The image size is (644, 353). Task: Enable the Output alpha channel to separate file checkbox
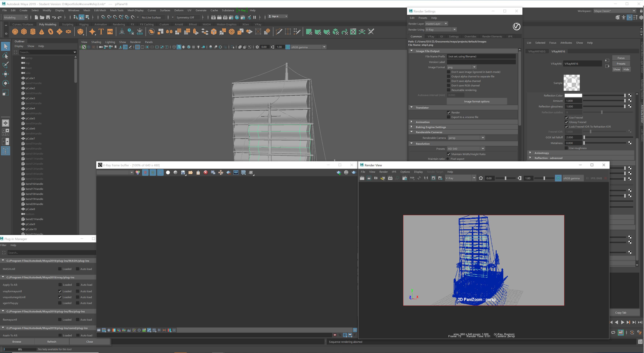click(449, 76)
